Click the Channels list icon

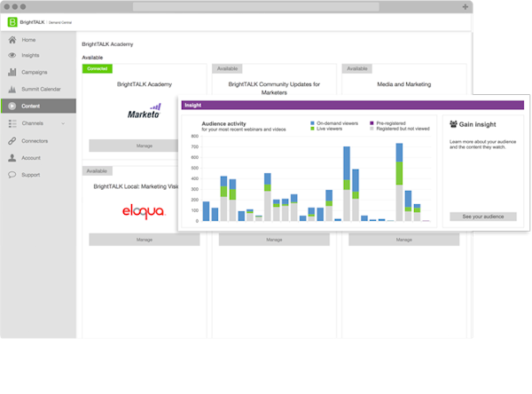(12, 123)
